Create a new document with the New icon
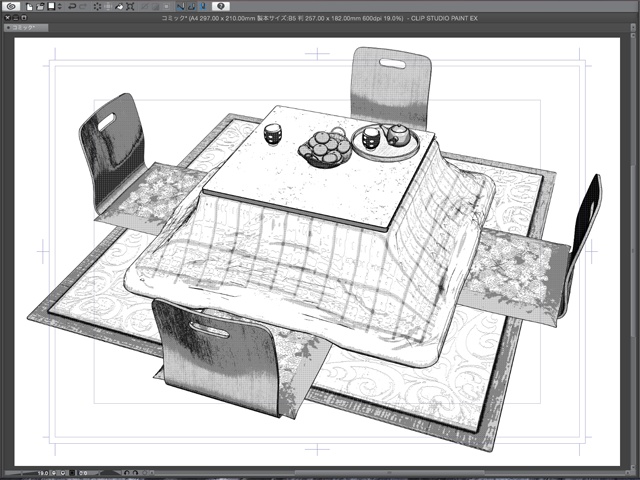 (x=29, y=7)
